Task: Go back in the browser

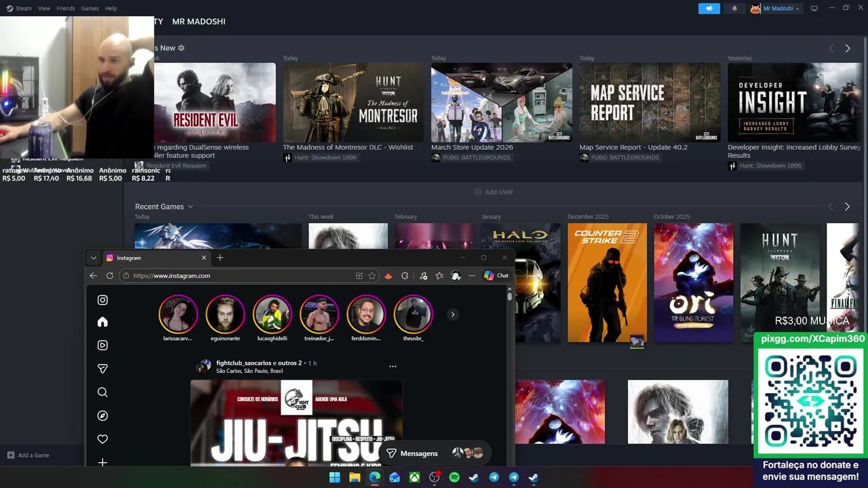Action: point(94,276)
